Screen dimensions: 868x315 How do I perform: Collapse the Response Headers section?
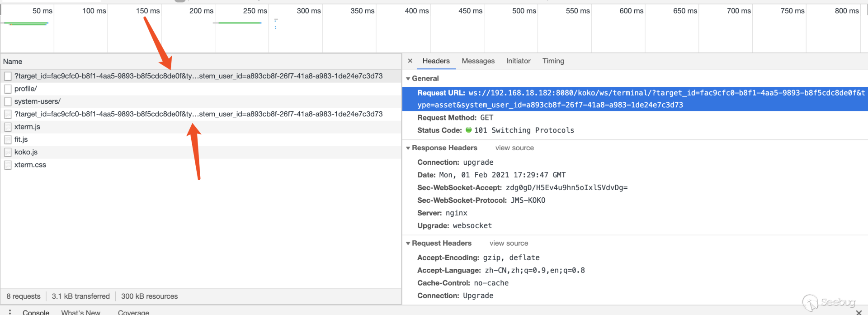[x=408, y=148]
